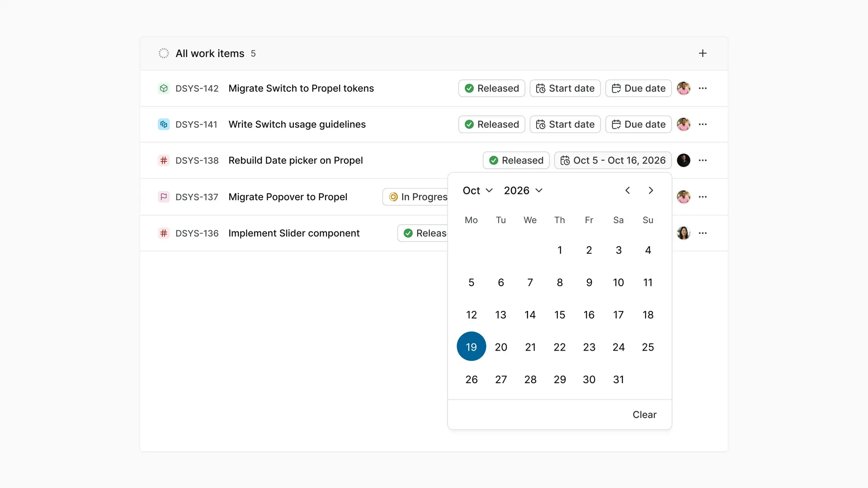This screenshot has width=868, height=488.
Task: Click the DSYS-138 identifier
Action: [x=197, y=161]
